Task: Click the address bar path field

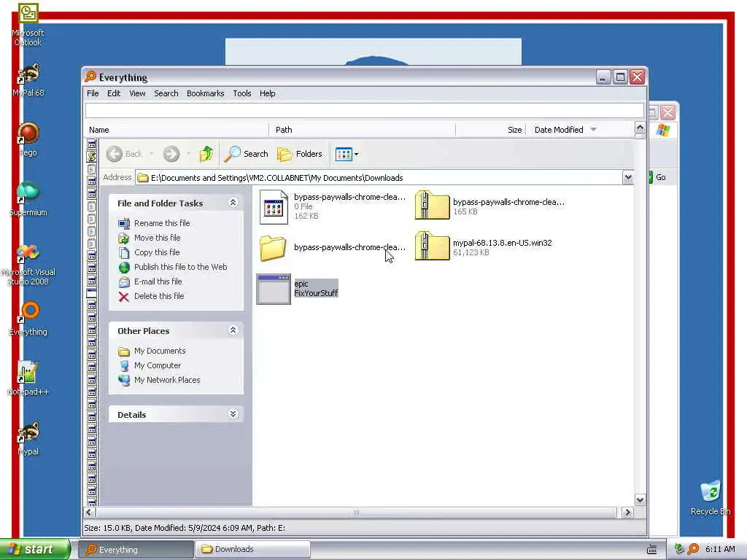Action: tap(379, 178)
